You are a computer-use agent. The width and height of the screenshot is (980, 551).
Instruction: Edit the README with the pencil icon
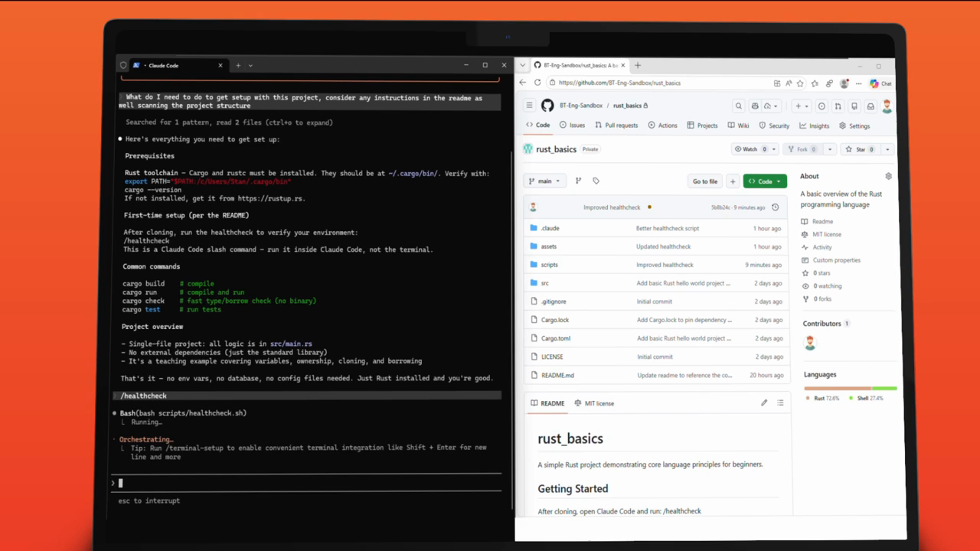point(764,403)
